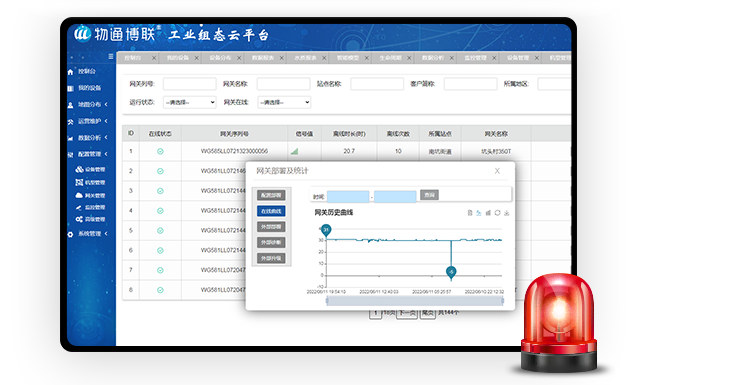Open the 网关在线 dropdown
Image resolution: width=750 pixels, height=385 pixels.
[x=284, y=102]
